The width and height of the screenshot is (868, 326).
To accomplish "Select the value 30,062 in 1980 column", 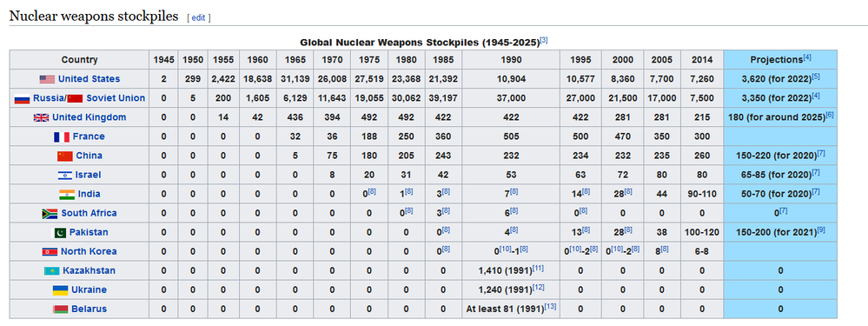I will (406, 98).
